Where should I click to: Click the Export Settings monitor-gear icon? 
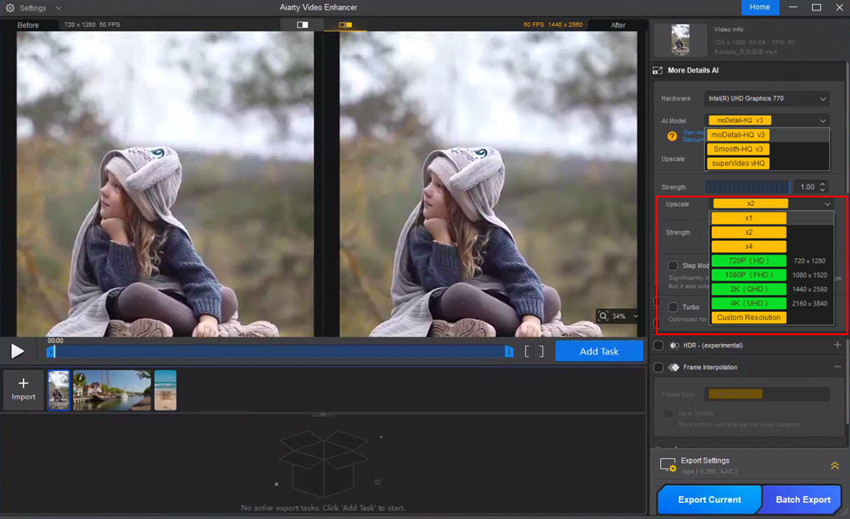point(668,465)
